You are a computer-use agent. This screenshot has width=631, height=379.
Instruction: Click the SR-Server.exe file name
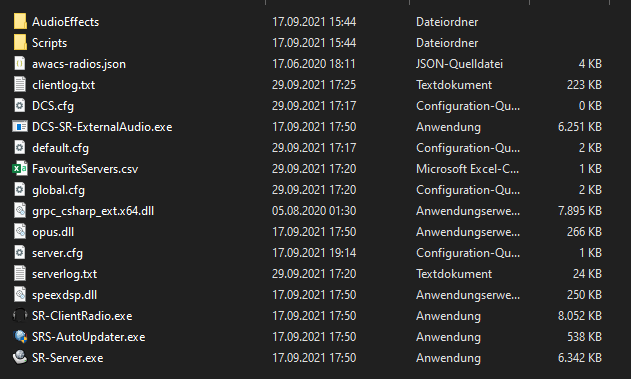tap(68, 358)
